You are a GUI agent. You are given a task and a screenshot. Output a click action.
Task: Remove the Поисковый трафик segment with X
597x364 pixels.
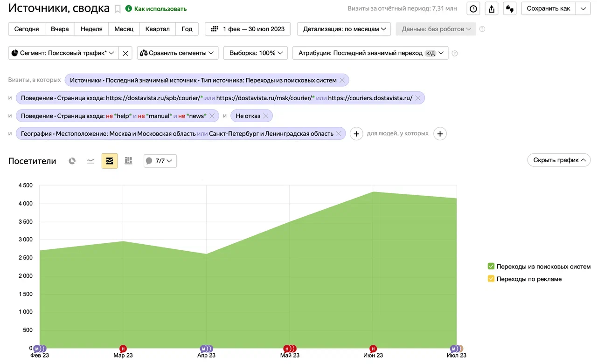125,53
